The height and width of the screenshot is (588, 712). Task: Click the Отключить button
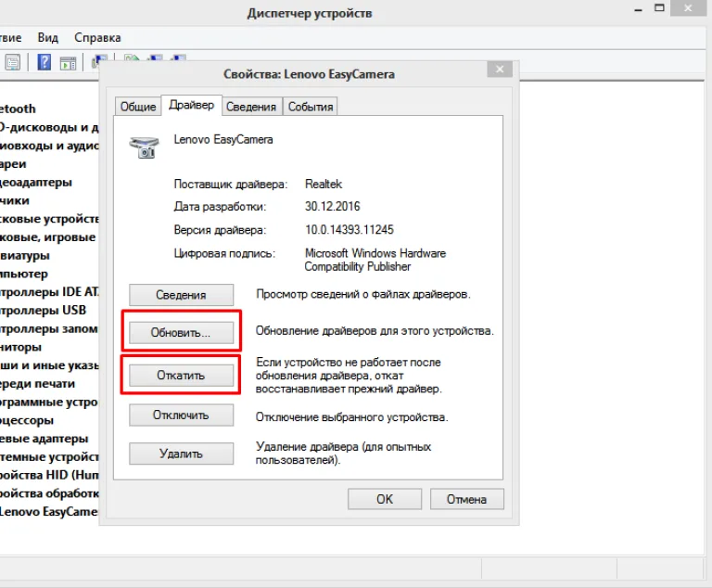click(181, 415)
